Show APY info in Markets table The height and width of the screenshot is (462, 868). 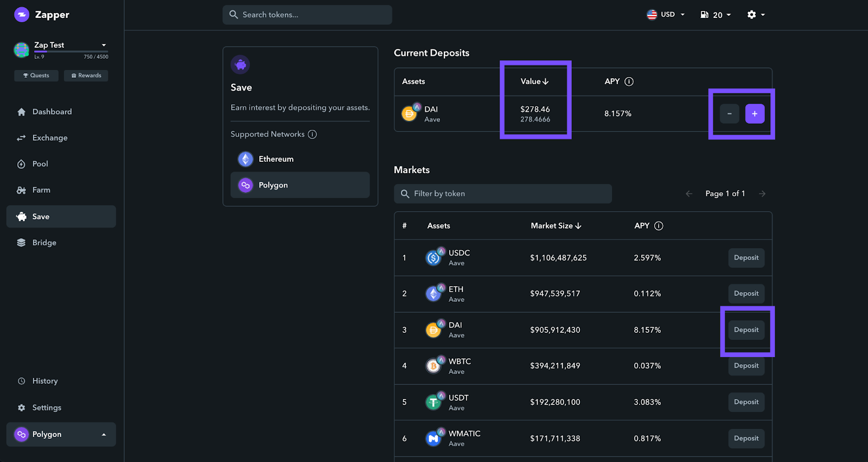[659, 226]
